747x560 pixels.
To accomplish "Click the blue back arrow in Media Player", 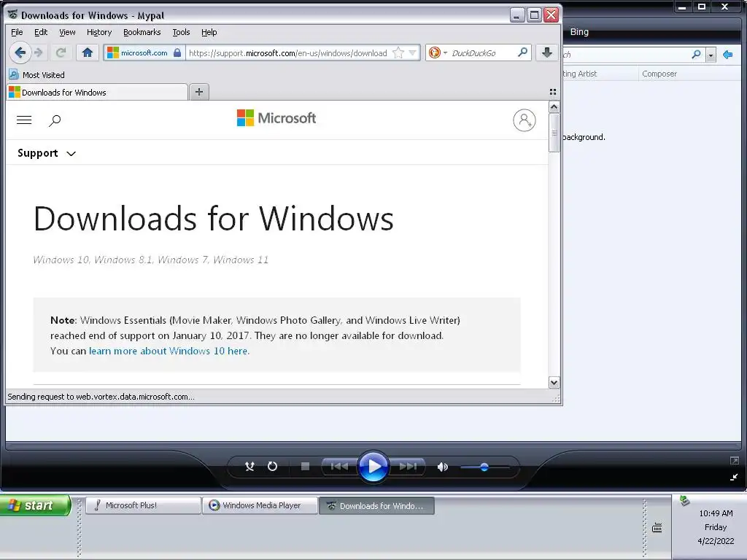I will click(727, 55).
